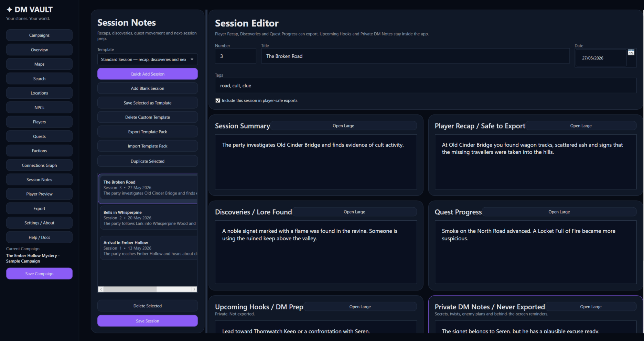Open Discoveries / Lore Found large

[x=354, y=212]
